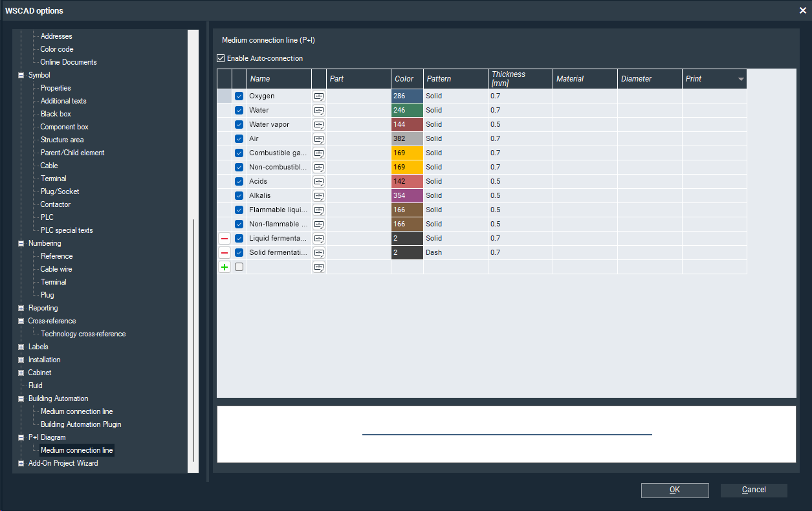This screenshot has height=511, width=812.
Task: Uncheck the Water row checkbox
Action: 239,111
